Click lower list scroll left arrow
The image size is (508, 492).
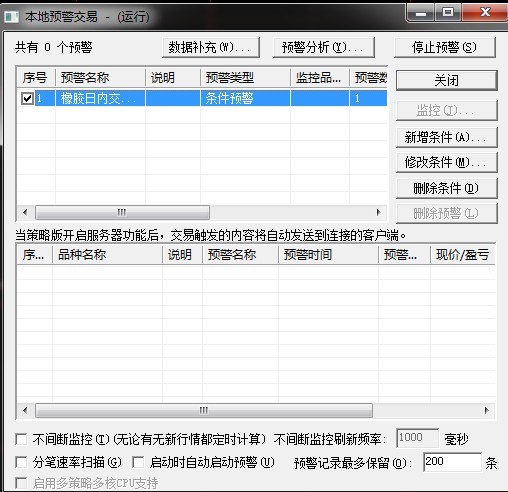25,410
